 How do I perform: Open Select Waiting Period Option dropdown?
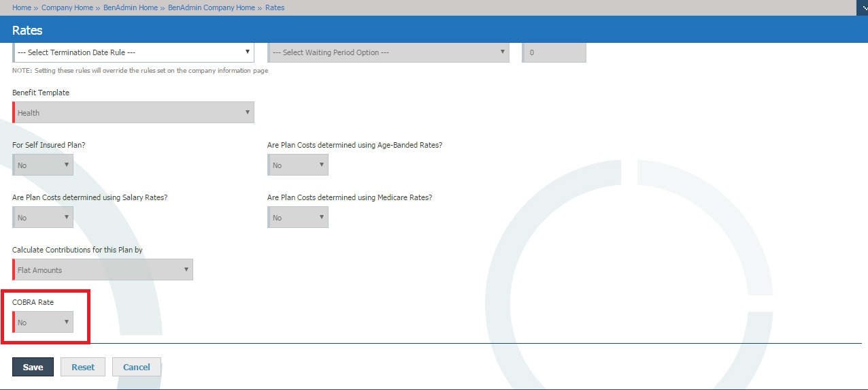click(388, 52)
